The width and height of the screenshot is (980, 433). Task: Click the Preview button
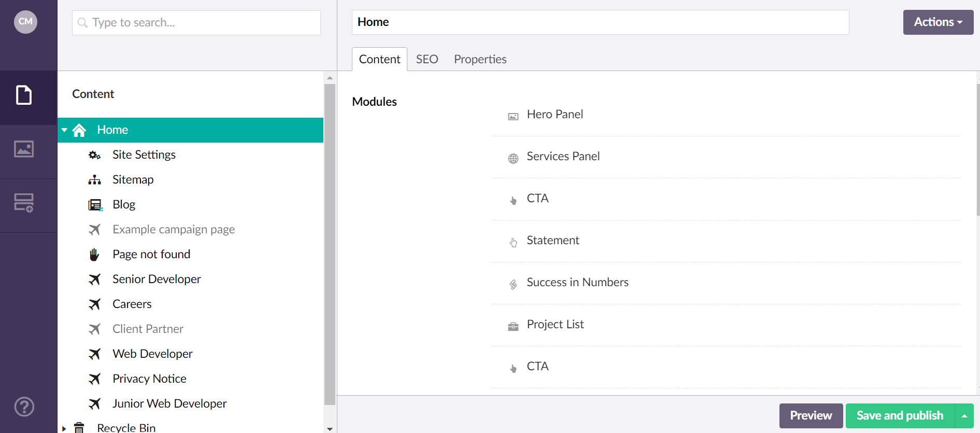811,416
